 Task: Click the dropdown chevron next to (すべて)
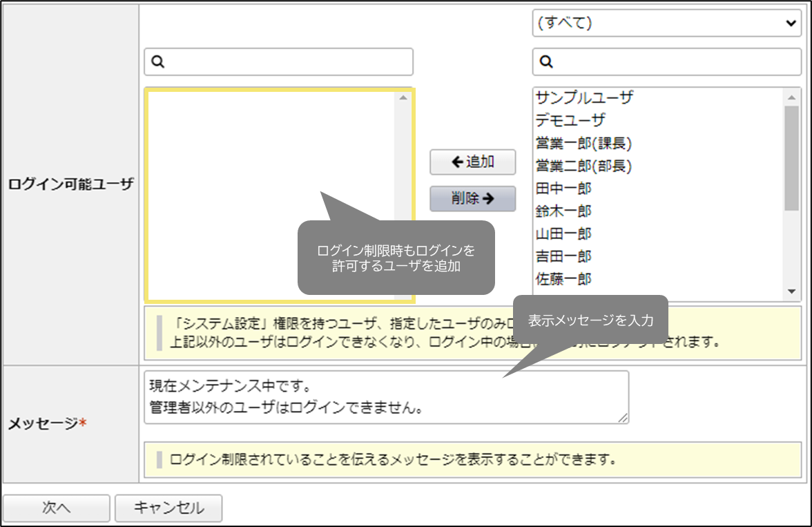point(793,21)
